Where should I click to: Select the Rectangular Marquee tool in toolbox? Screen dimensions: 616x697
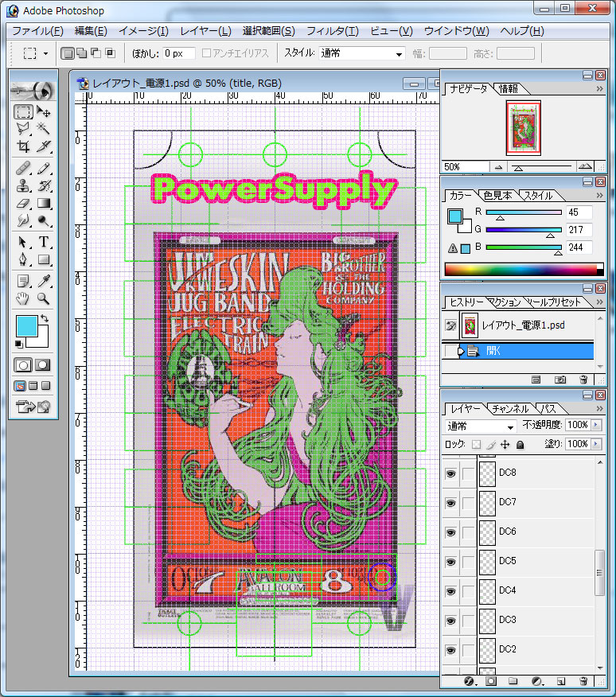[x=23, y=111]
